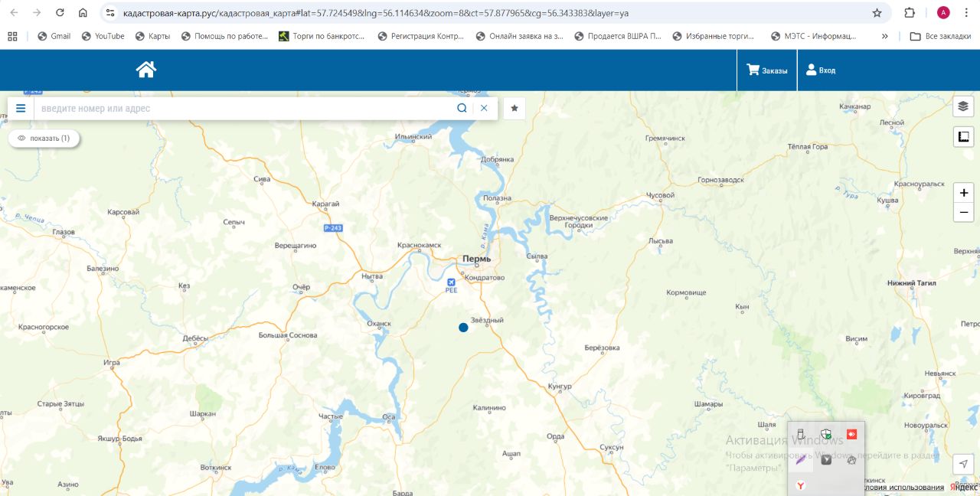
Task: Open the hamburger menu beside search field
Action: click(x=21, y=109)
